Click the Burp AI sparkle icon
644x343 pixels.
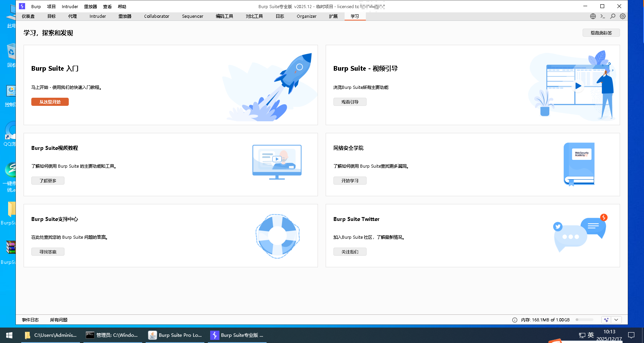(x=606, y=320)
